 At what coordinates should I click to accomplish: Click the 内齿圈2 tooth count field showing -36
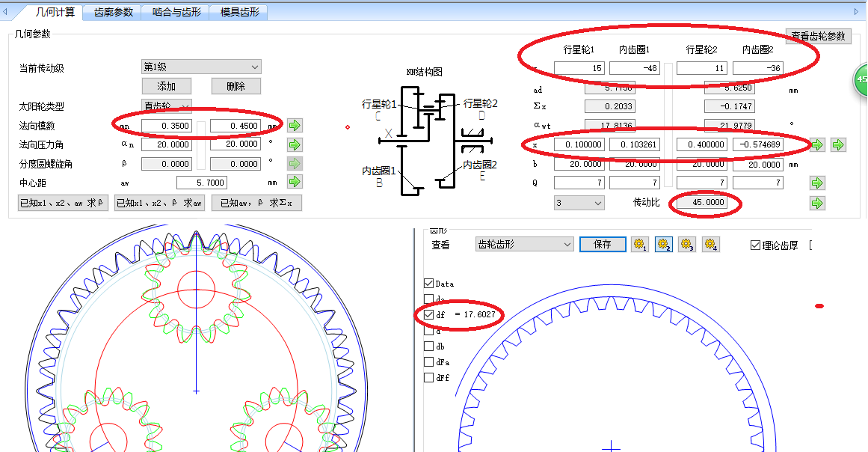758,68
